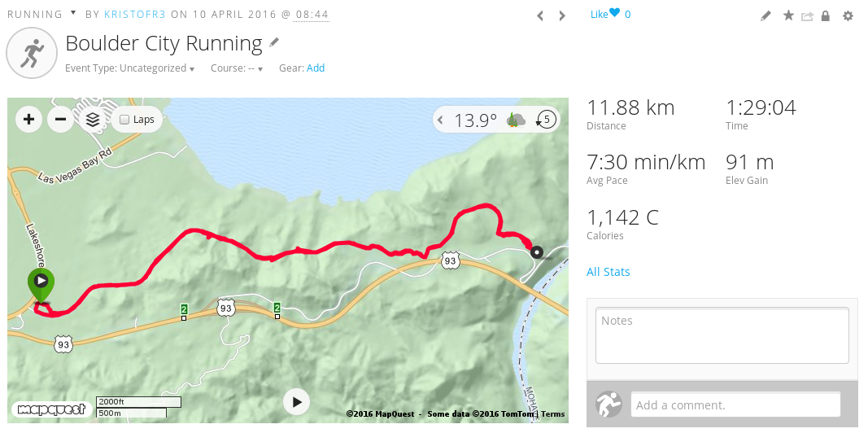Open the Event Type Uncategorized dropdown

coord(130,68)
